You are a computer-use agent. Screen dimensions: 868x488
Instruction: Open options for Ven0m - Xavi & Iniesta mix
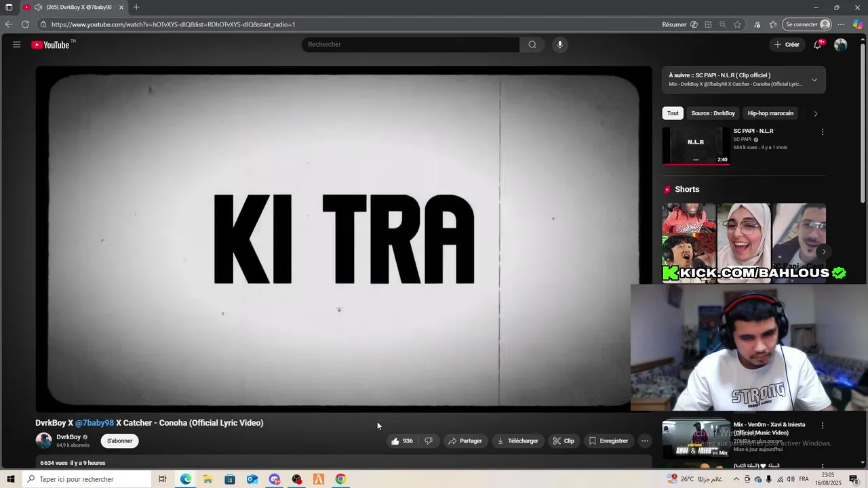tap(823, 426)
